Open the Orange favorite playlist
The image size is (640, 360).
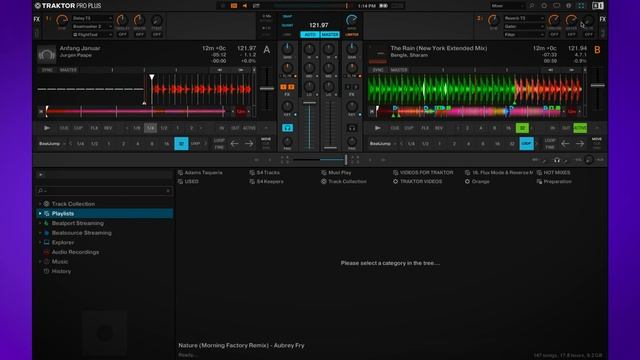[x=477, y=182]
